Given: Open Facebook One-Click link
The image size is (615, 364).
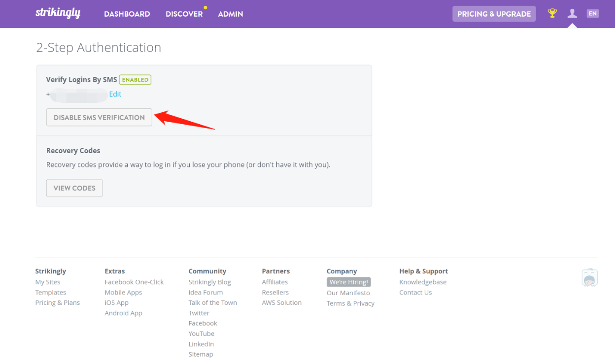Looking at the screenshot, I should point(134,282).
